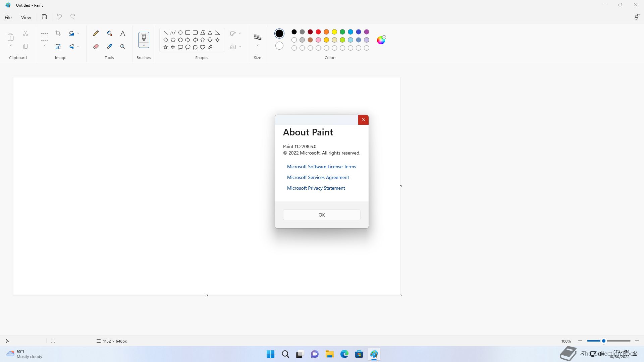This screenshot has height=362, width=644.
Task: Select the Text tool
Action: (x=123, y=33)
